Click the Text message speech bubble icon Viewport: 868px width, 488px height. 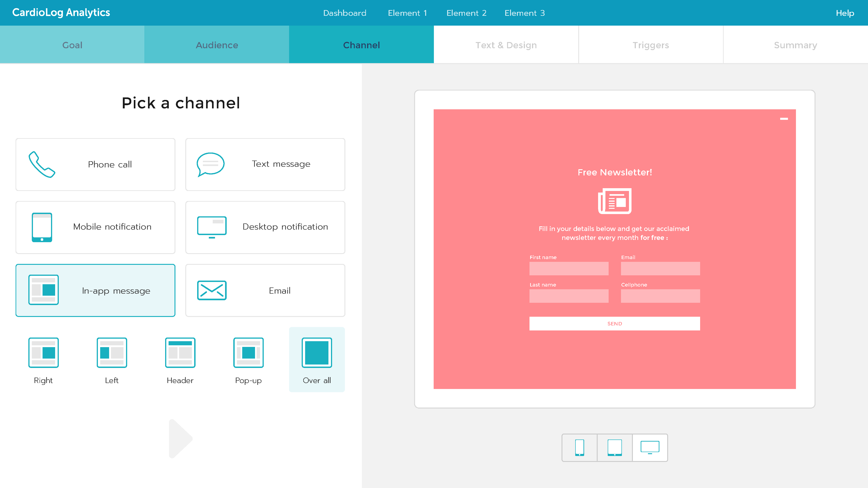click(x=211, y=164)
